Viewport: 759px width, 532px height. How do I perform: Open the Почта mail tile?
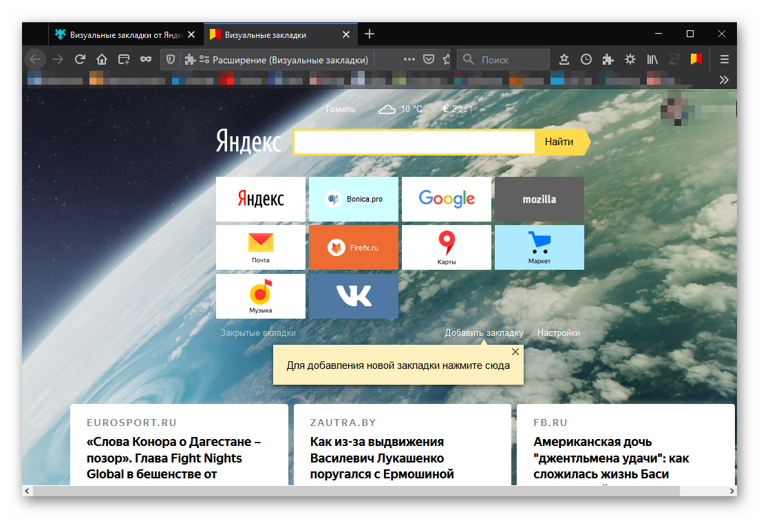[260, 247]
